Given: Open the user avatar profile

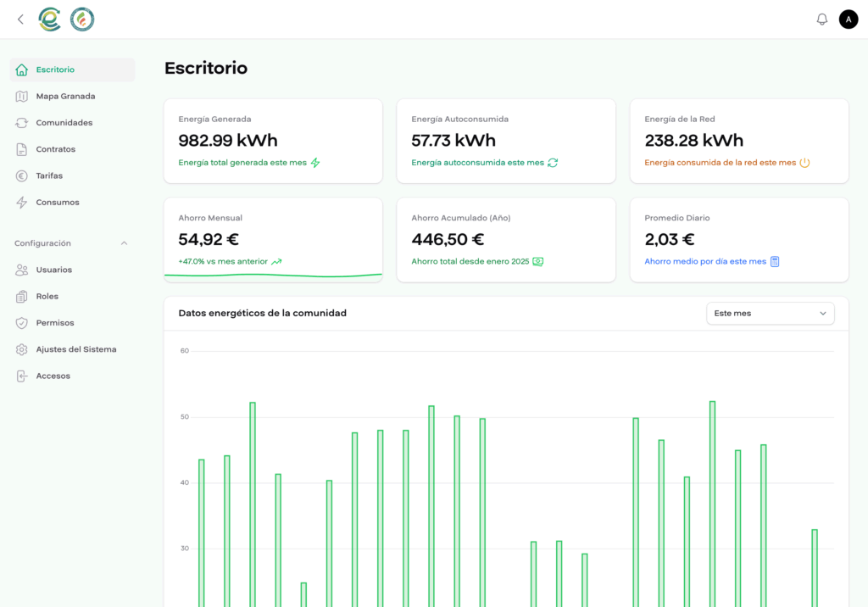Looking at the screenshot, I should [849, 19].
